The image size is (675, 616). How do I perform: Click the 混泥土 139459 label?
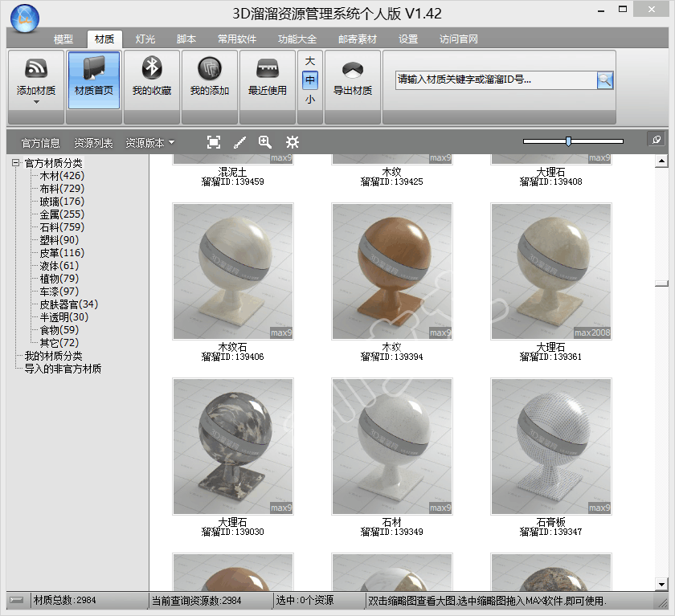(233, 177)
